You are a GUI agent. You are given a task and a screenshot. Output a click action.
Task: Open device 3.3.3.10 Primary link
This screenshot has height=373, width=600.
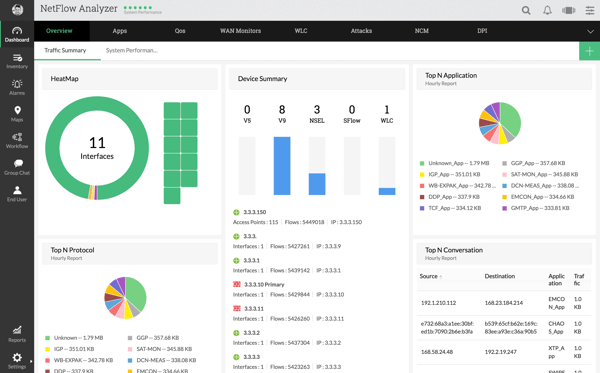point(264,285)
